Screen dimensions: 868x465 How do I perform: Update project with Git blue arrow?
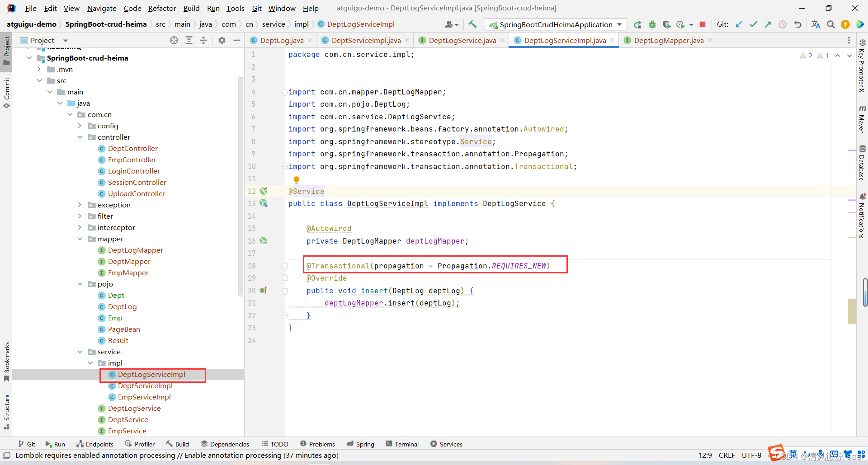(x=739, y=24)
